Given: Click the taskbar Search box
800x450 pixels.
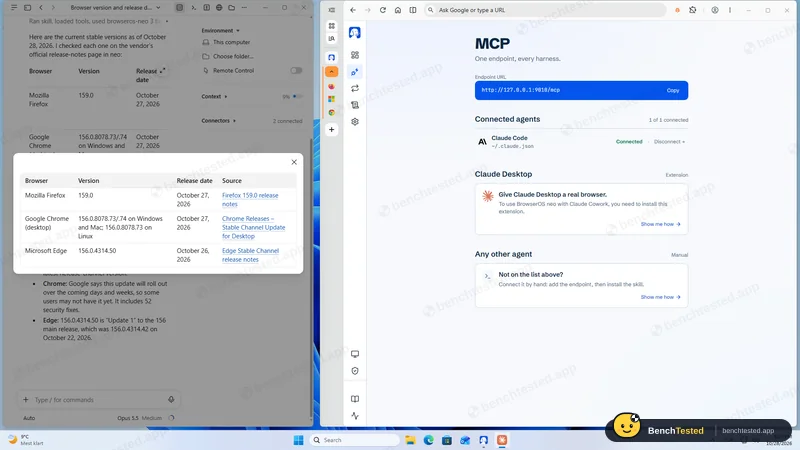Looking at the screenshot, I should (355, 440).
